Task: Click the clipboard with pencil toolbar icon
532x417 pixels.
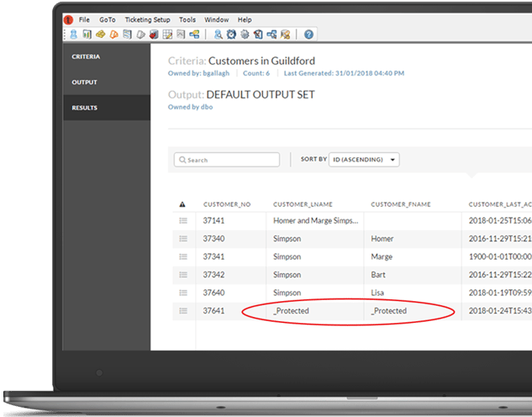Action: point(258,34)
